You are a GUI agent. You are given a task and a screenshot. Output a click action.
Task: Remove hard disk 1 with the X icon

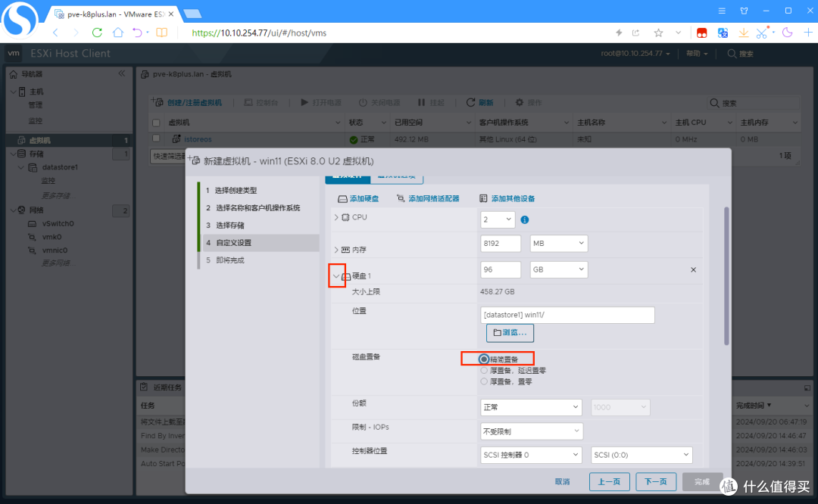tap(693, 269)
